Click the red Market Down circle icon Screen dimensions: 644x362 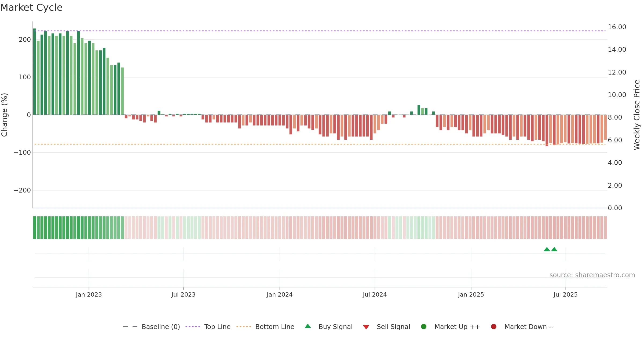coord(493,327)
